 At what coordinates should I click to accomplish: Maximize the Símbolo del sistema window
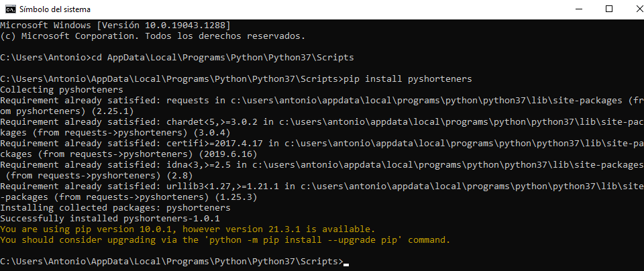(609, 9)
